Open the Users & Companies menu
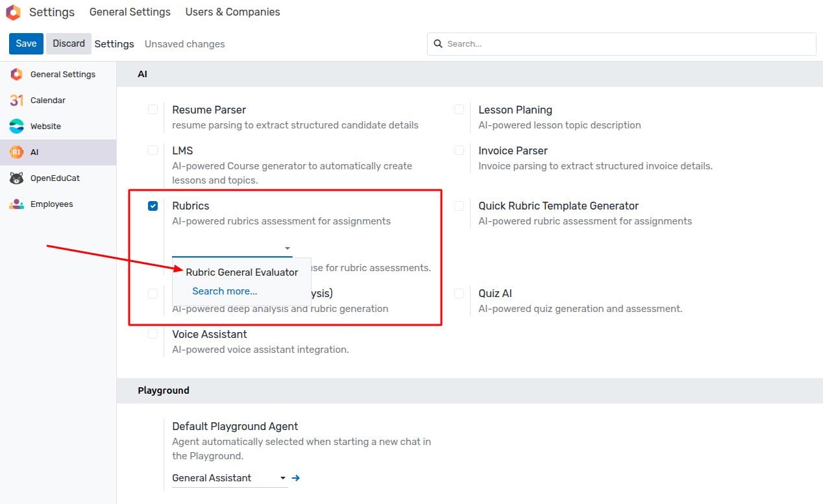The width and height of the screenshot is (823, 504). [x=233, y=12]
